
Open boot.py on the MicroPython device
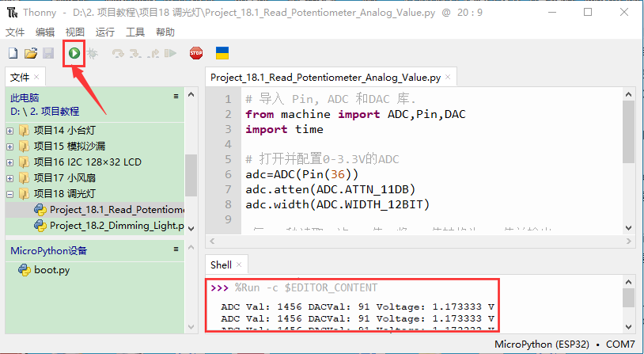[51, 269]
